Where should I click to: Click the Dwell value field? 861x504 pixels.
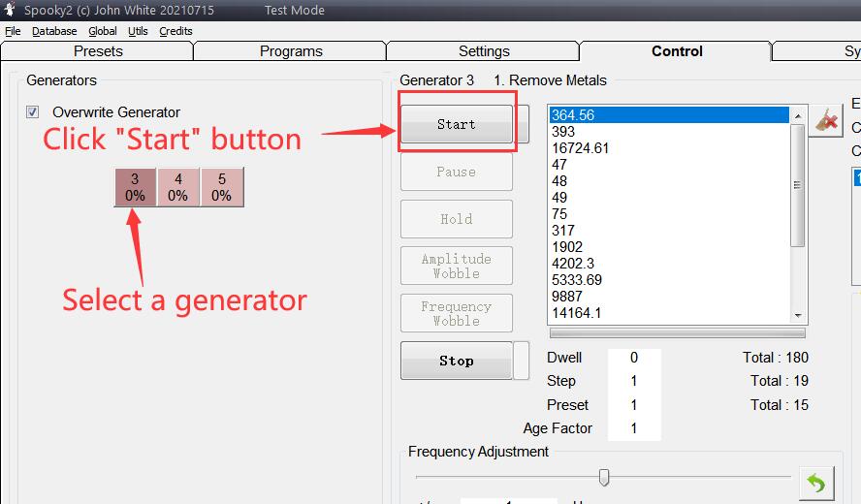pos(634,358)
